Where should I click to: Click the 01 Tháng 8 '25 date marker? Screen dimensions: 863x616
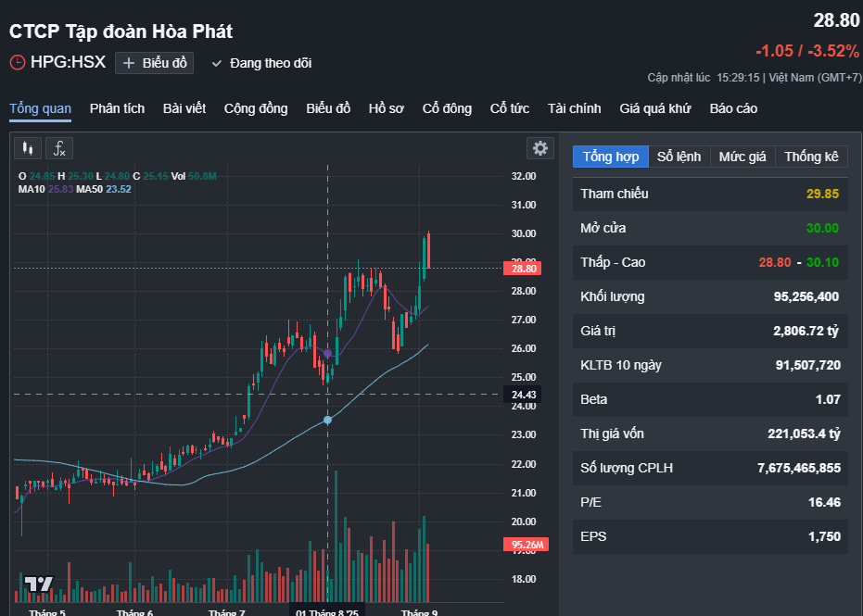(327, 612)
